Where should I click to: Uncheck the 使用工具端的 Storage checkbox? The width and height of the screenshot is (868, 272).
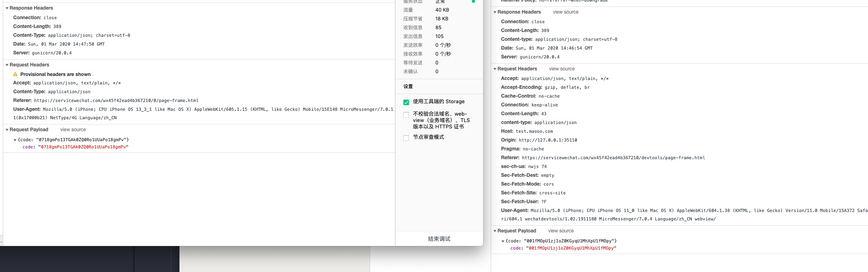[406, 102]
